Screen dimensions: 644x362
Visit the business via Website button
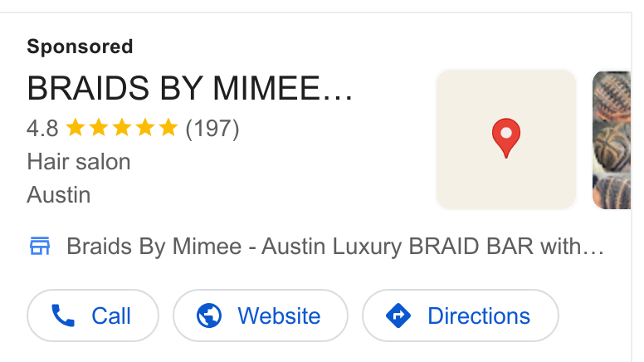(261, 316)
